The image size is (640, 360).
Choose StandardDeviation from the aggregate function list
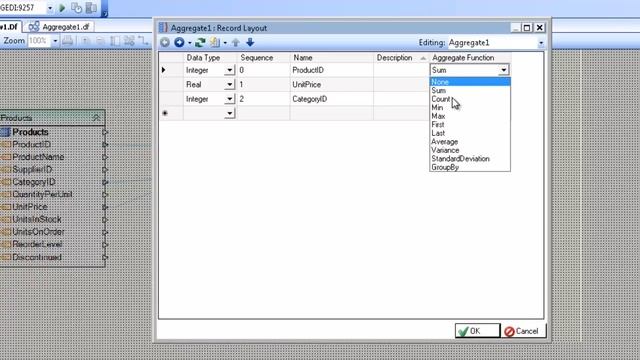tap(470, 159)
